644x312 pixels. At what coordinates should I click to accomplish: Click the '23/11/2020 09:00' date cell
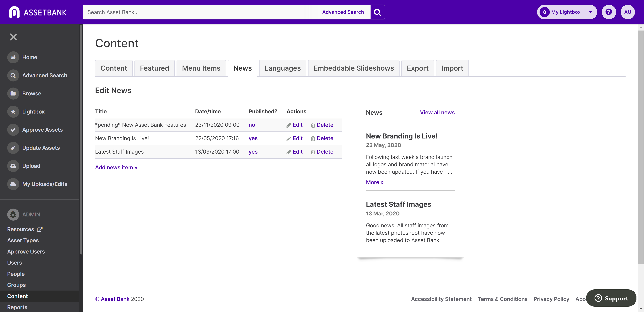(x=217, y=125)
